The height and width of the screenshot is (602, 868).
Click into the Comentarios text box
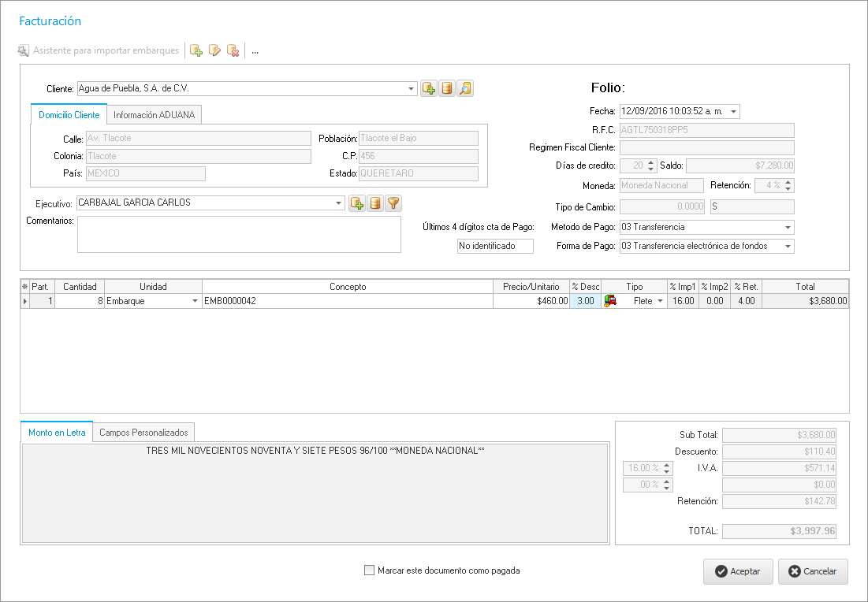pos(239,234)
